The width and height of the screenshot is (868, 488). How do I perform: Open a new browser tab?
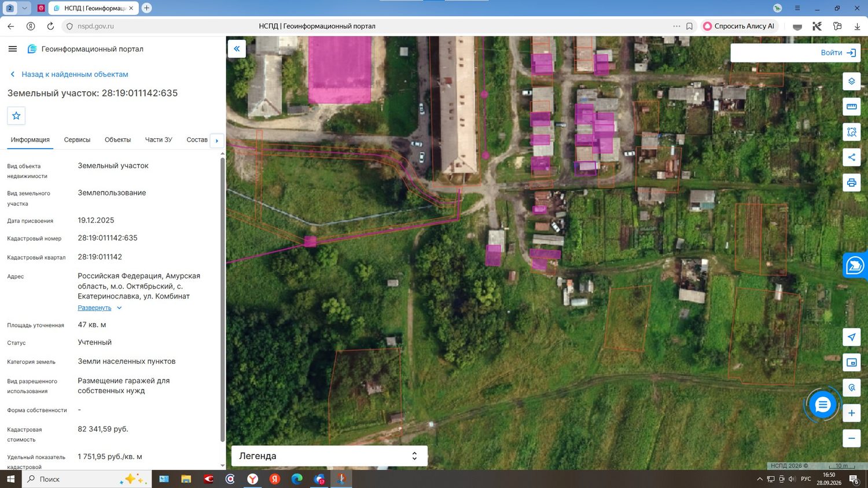(146, 8)
